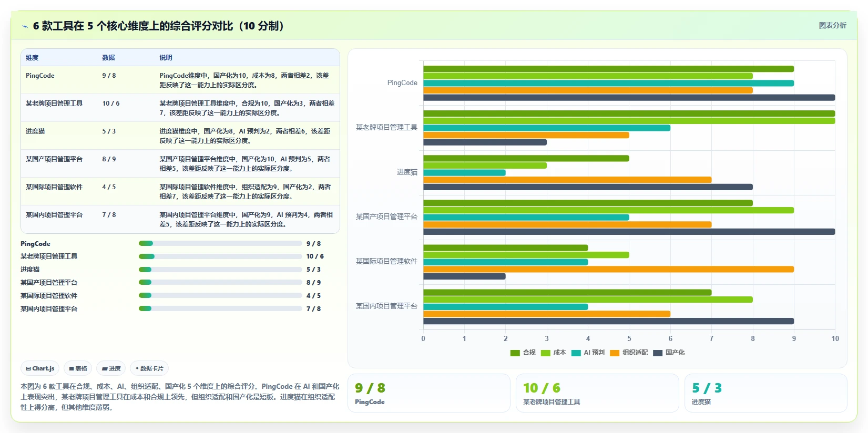Toggle the 组织适配 legend item
The width and height of the screenshot is (868, 433).
point(629,353)
